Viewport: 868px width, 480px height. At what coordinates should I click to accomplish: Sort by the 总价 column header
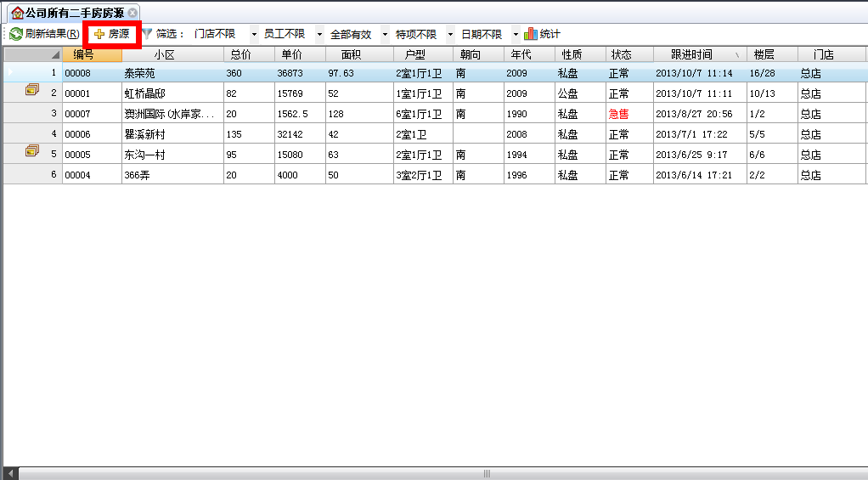(249, 55)
